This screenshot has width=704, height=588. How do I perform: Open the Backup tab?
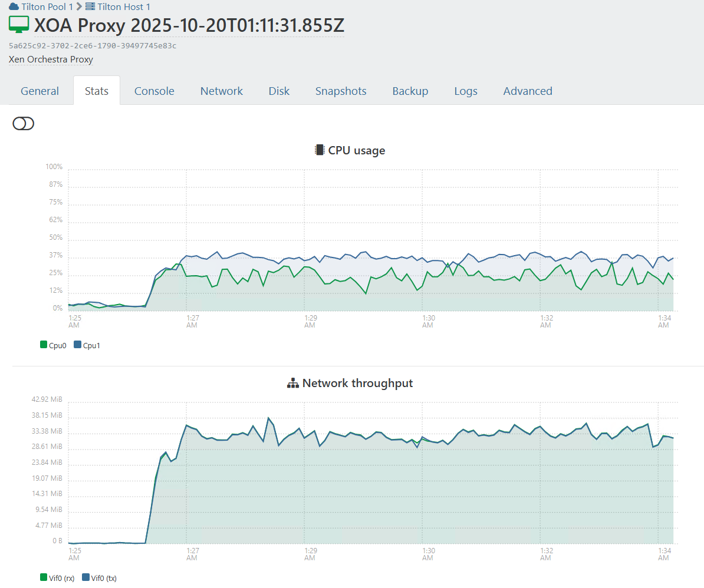(x=410, y=91)
